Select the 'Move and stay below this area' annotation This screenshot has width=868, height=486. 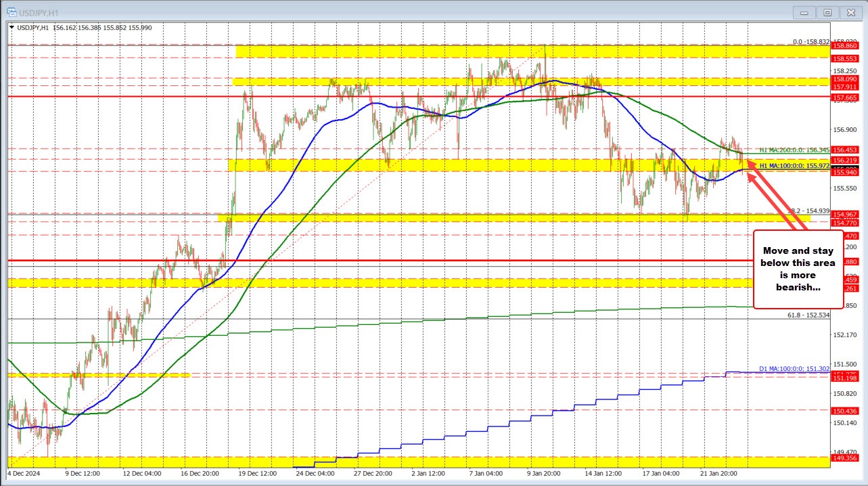[798, 269]
